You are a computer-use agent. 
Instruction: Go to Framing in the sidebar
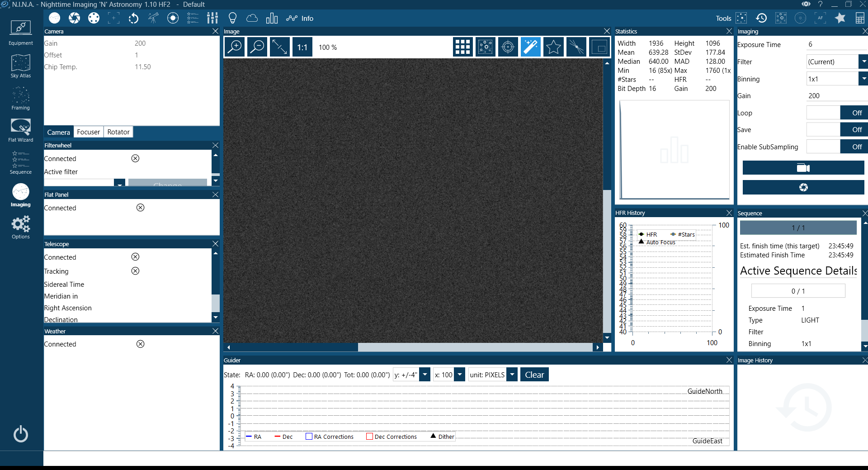(x=21, y=98)
